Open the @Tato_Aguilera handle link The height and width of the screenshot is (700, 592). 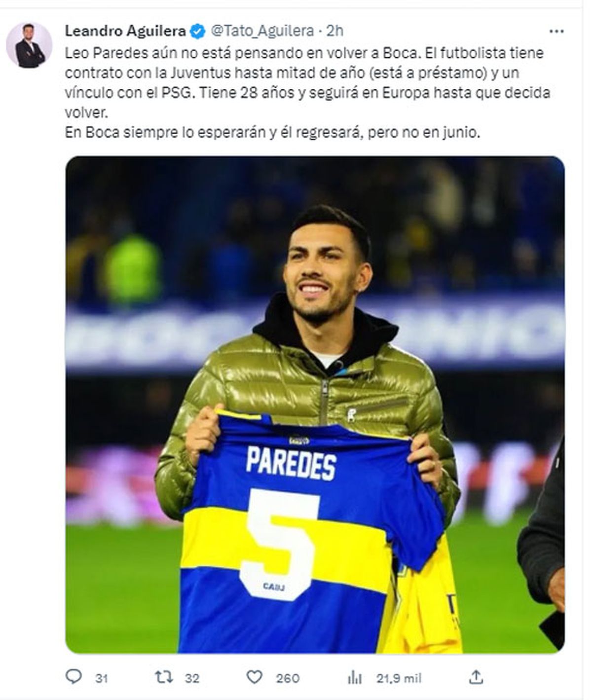click(262, 31)
